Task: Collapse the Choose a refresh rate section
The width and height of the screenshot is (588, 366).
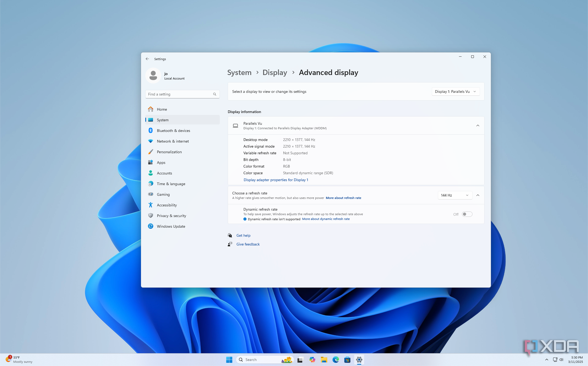Action: (x=478, y=195)
